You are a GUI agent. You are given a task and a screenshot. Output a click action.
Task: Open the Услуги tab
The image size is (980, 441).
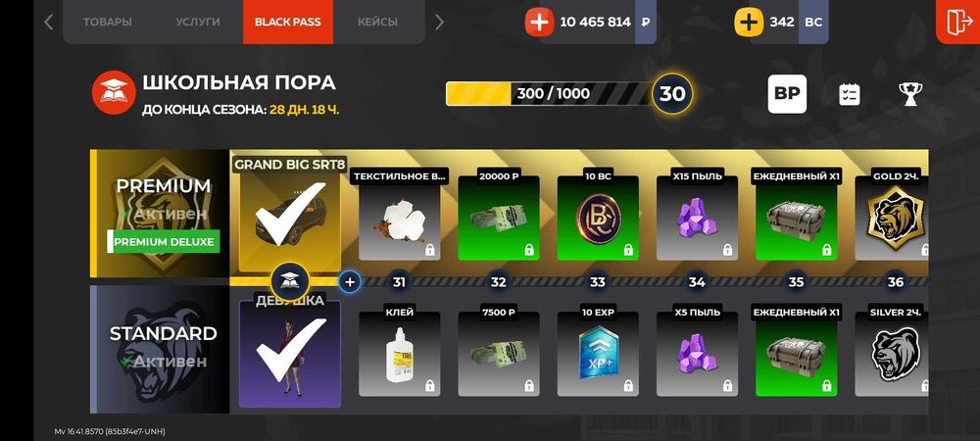tap(198, 22)
